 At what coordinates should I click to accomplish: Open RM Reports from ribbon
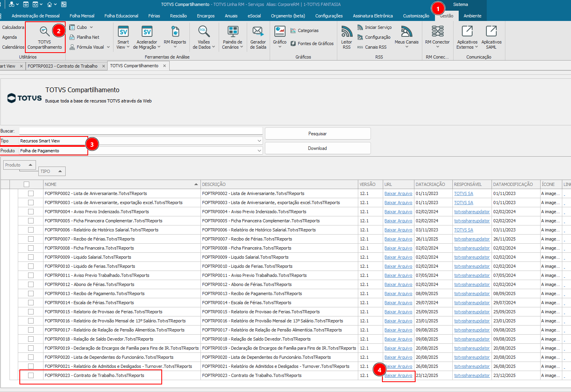tap(175, 32)
